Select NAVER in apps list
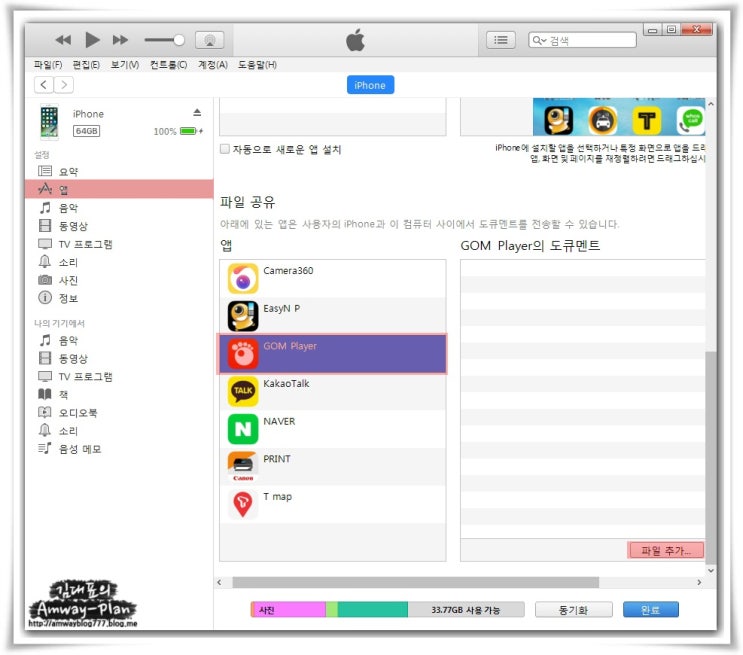This screenshot has height=655, width=743. pos(333,429)
